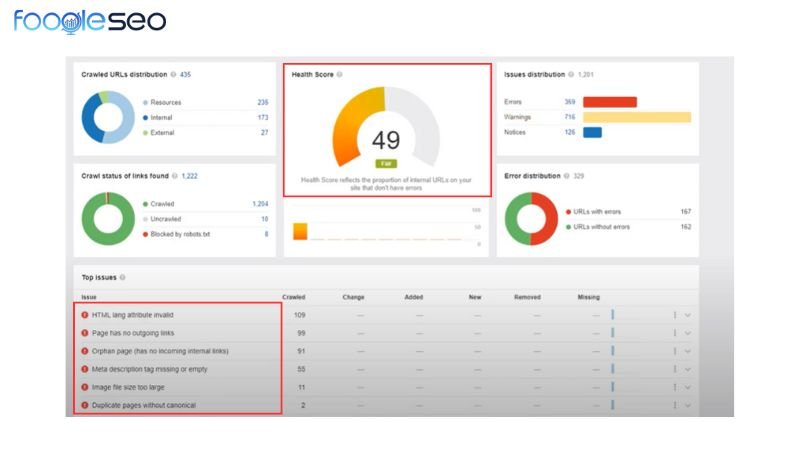Expand Meta description tag missing row chevron

click(688, 369)
